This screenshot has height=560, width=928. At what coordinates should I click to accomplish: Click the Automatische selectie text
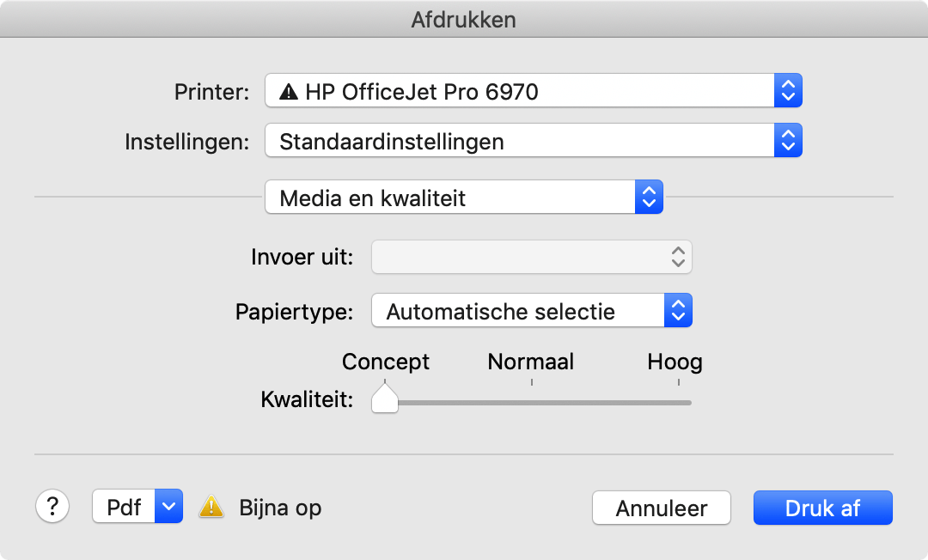[x=500, y=311]
